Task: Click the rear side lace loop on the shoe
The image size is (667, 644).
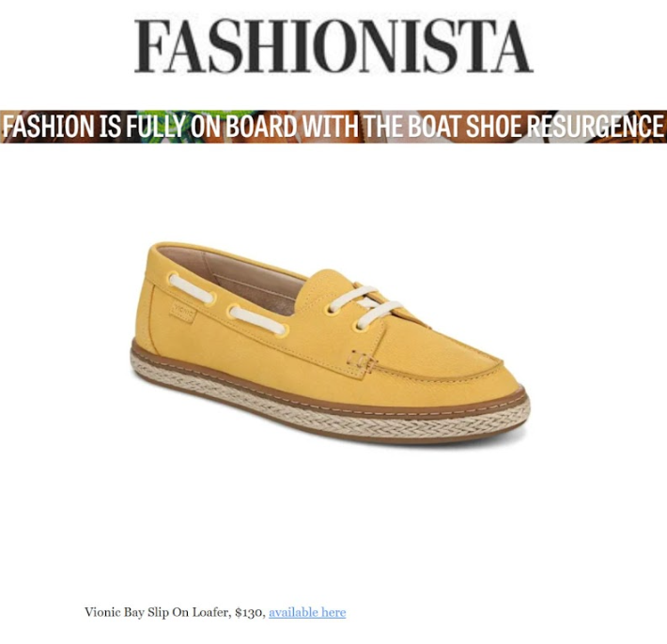Action: coord(192,288)
